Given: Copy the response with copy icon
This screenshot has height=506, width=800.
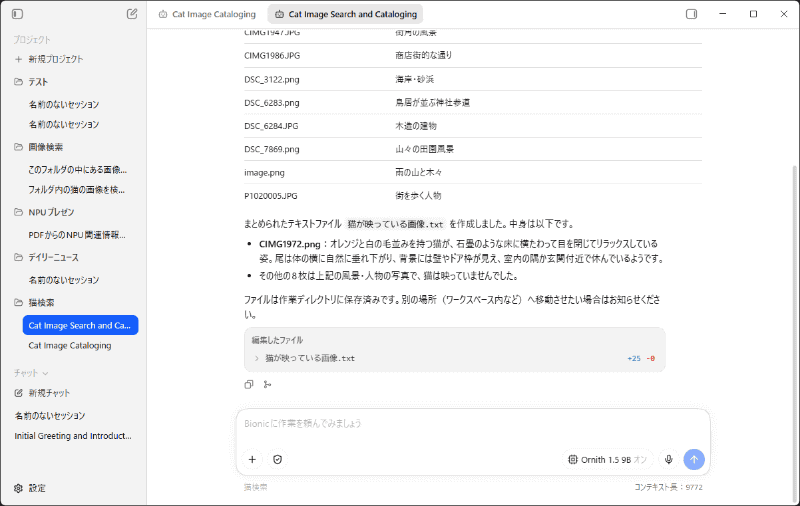Looking at the screenshot, I should [x=249, y=385].
